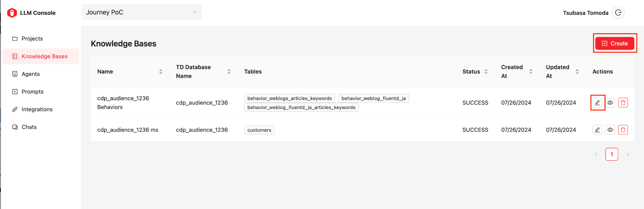Click the logout icon beside Tsubasa Tomoda
Image resolution: width=644 pixels, height=209 pixels.
pos(618,13)
